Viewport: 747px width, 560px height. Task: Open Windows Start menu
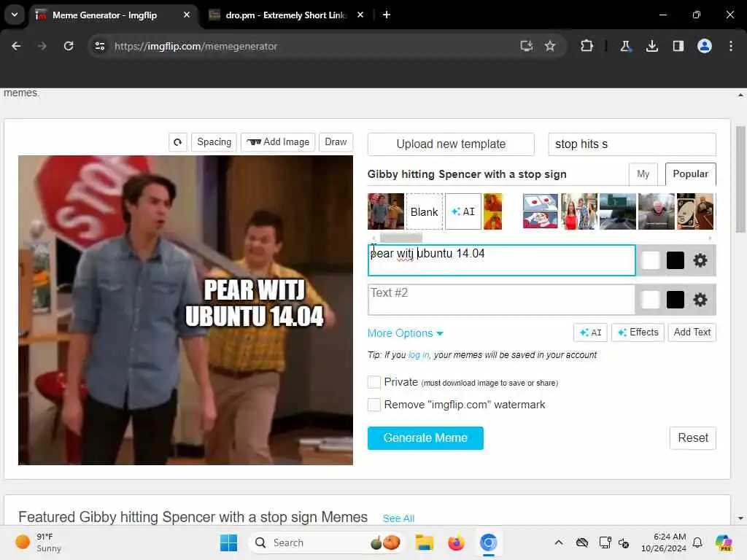(x=228, y=542)
